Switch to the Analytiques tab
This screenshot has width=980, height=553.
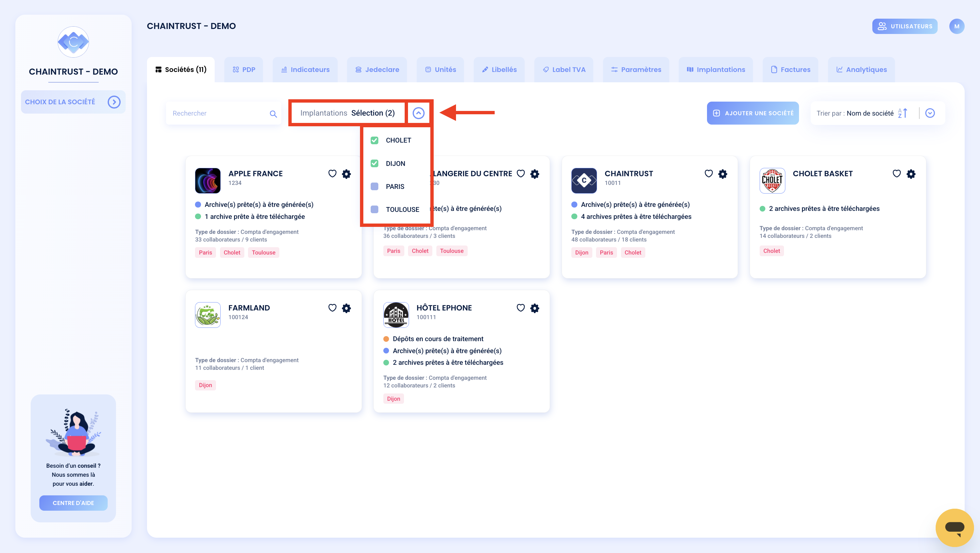pyautogui.click(x=861, y=70)
